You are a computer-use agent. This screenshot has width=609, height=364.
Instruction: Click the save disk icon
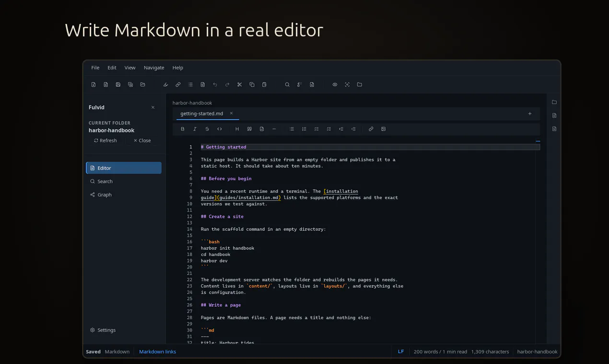point(118,85)
